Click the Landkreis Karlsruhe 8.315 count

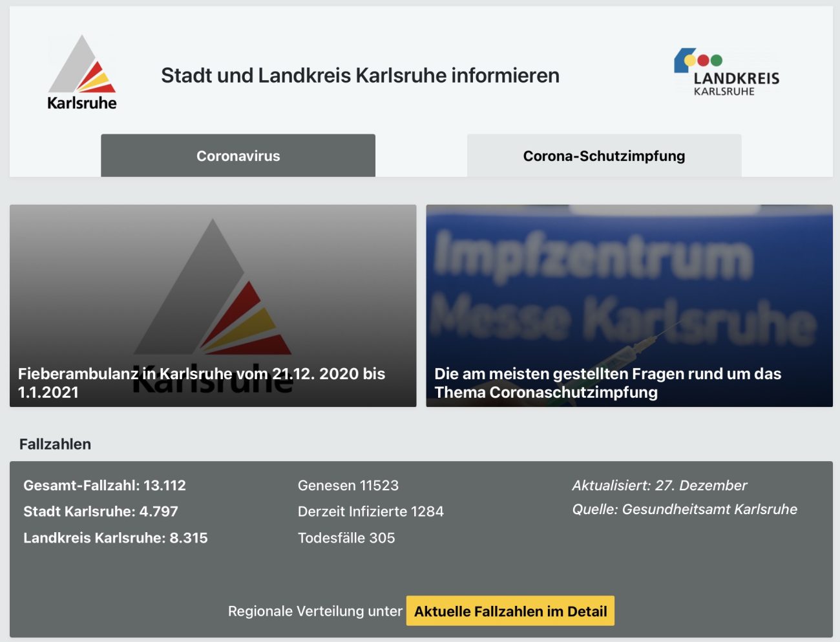tap(116, 538)
